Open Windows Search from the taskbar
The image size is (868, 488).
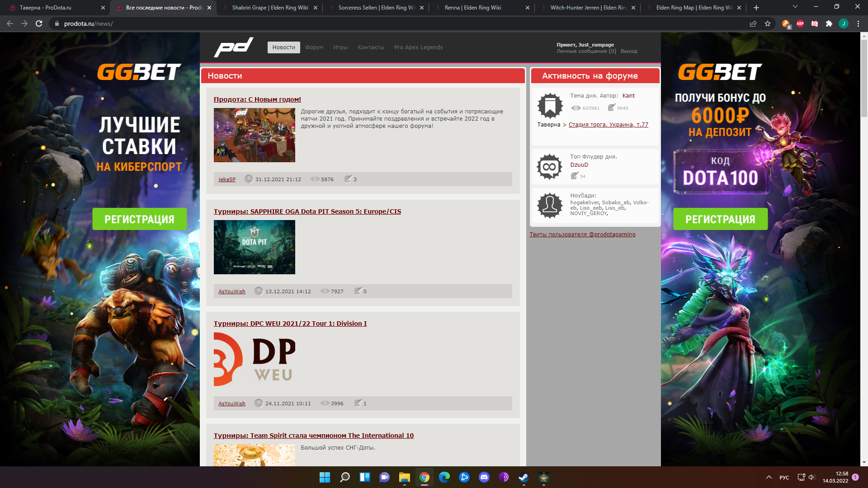[345, 478]
